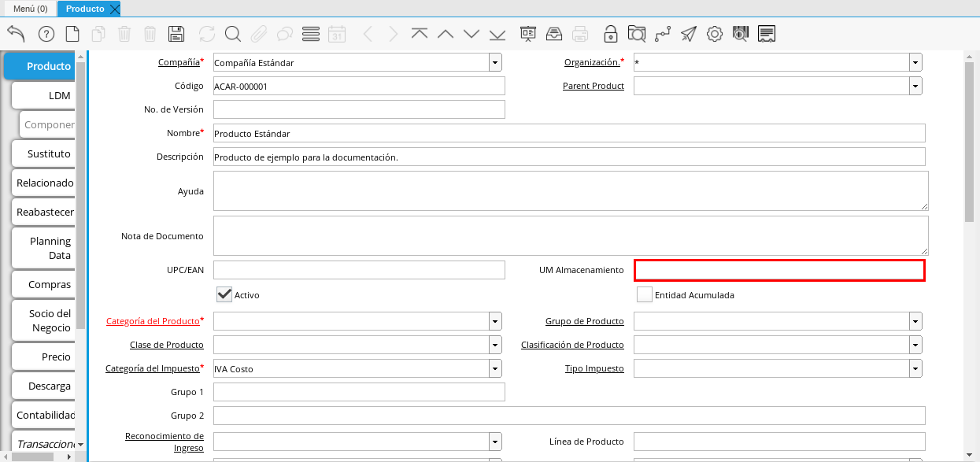Open the gear process icon in the toolbar
This screenshot has height=462, width=980.
pos(714,34)
